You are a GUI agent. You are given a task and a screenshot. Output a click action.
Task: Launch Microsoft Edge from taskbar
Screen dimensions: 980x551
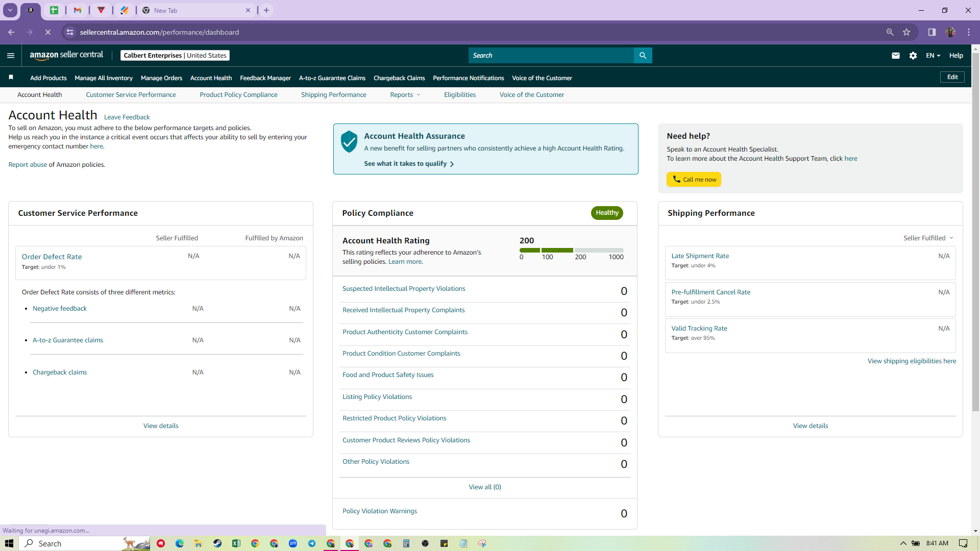(x=180, y=543)
